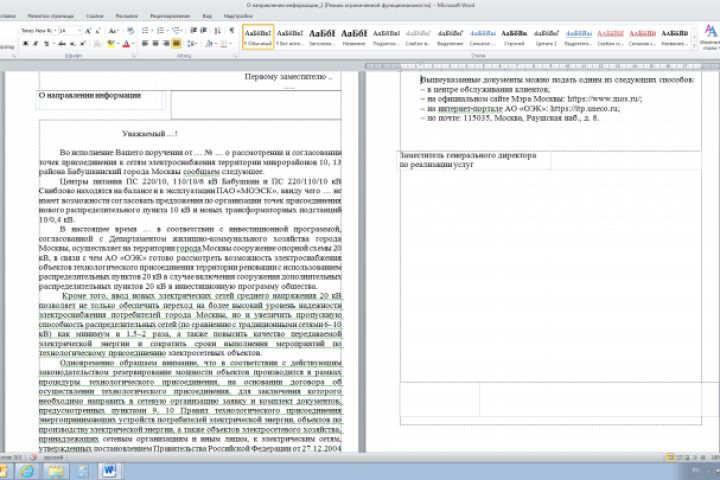Open Вид ribbon tab

[x=207, y=16]
